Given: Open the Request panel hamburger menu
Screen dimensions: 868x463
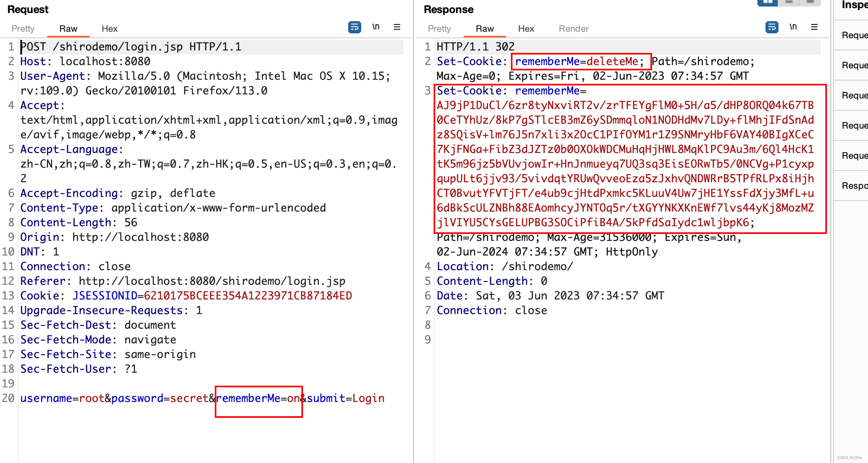Looking at the screenshot, I should pos(397,27).
